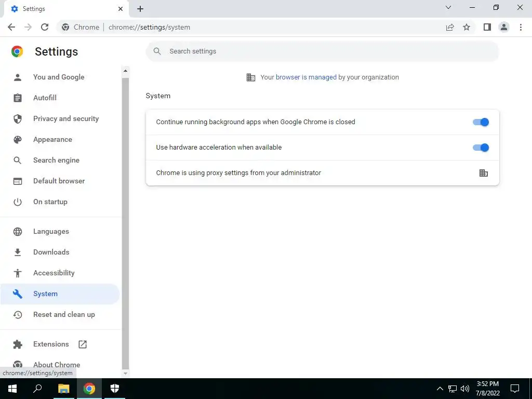Click the search tabs chevron
This screenshot has height=399, width=532.
pos(448,7)
